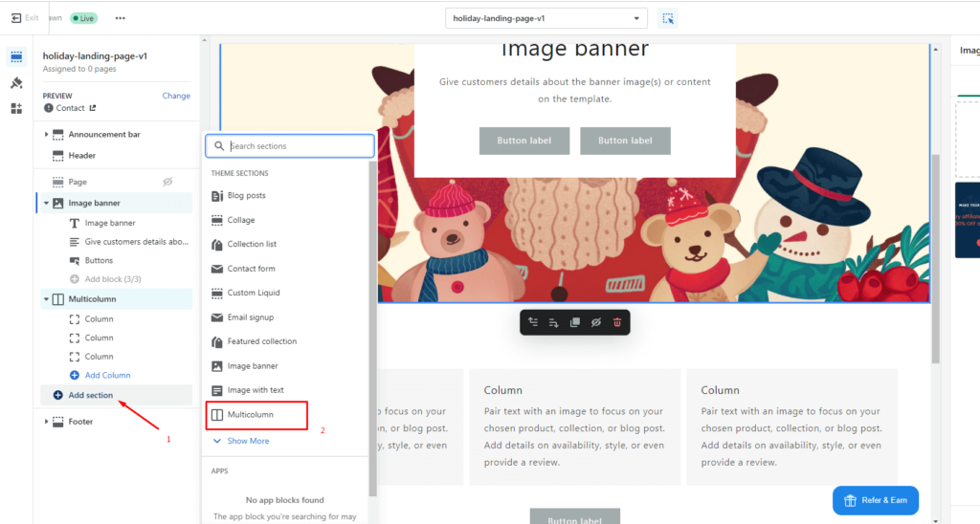Screen dimensions: 980x524
Task: Click the disabled Add block (3/3)
Action: pyautogui.click(x=105, y=279)
